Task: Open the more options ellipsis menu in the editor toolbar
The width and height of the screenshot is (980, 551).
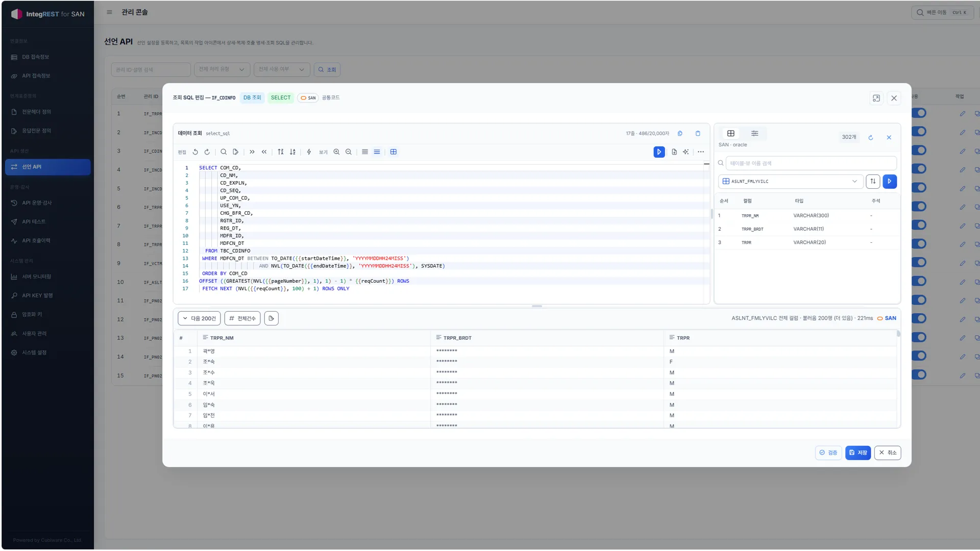Action: 701,152
